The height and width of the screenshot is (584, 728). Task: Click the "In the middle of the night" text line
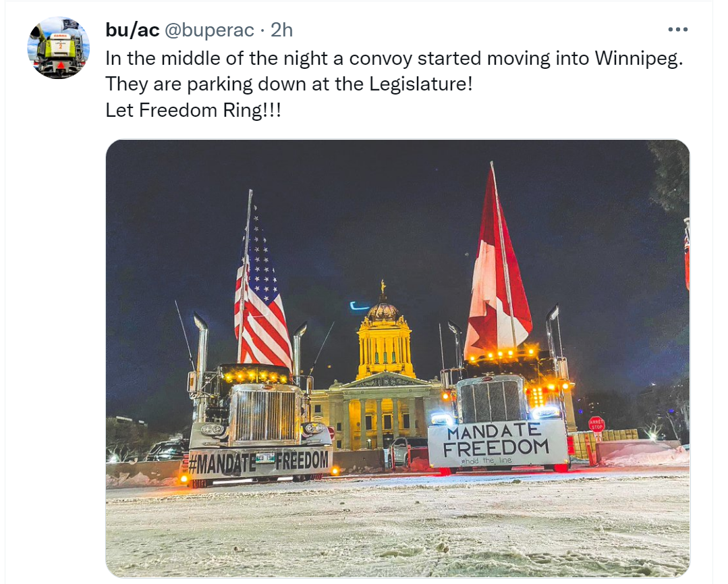pos(394,59)
